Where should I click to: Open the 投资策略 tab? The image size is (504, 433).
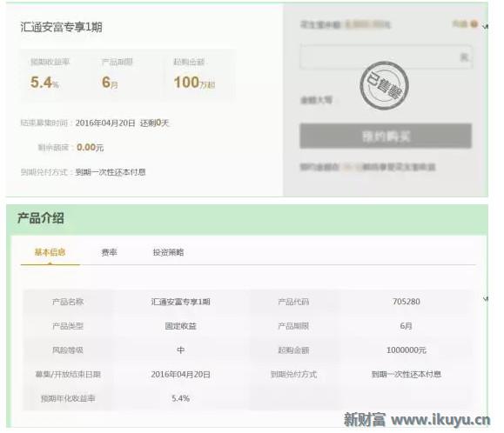click(168, 253)
